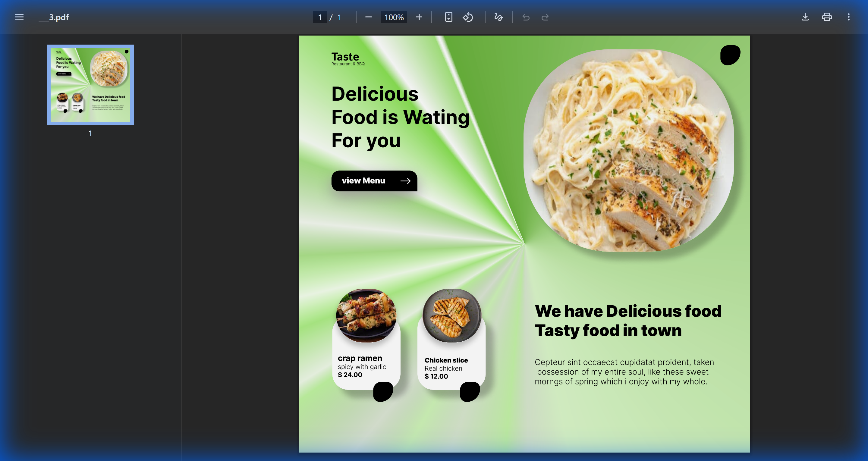Click the Taste restaurant logo text
The height and width of the screenshot is (461, 868).
pos(345,57)
